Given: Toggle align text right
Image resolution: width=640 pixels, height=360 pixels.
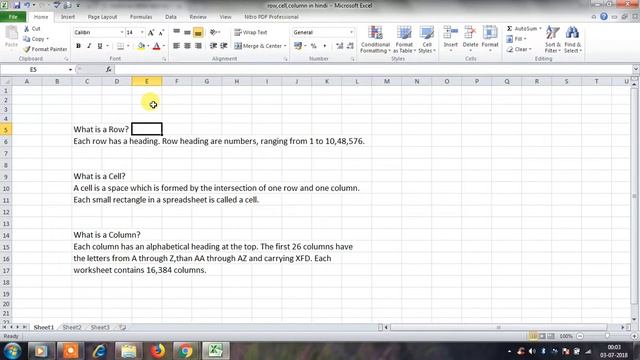Looking at the screenshot, I should coord(198,46).
